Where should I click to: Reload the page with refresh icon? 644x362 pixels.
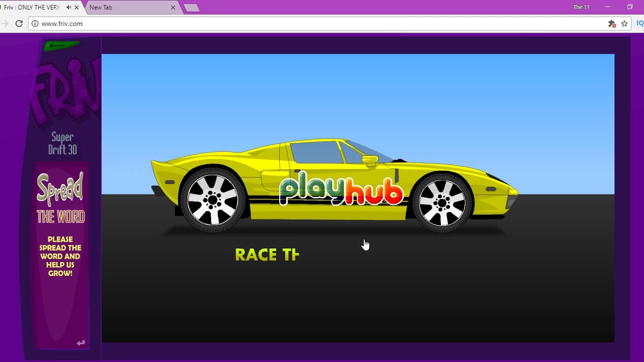click(x=19, y=24)
